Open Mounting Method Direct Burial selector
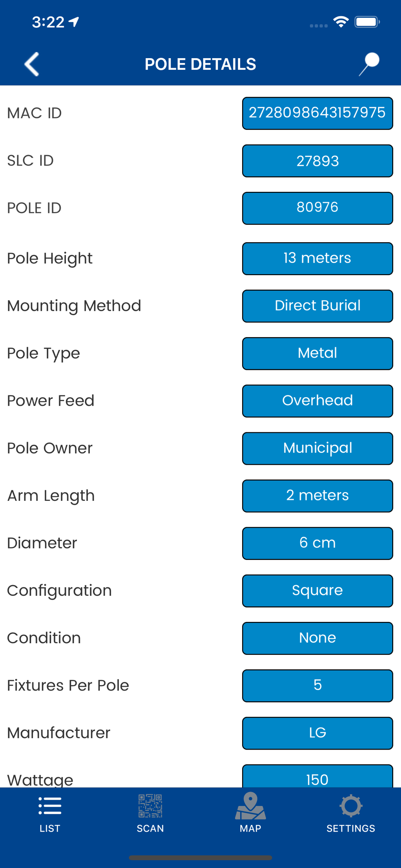Viewport: 401px width, 868px height. 317,306
